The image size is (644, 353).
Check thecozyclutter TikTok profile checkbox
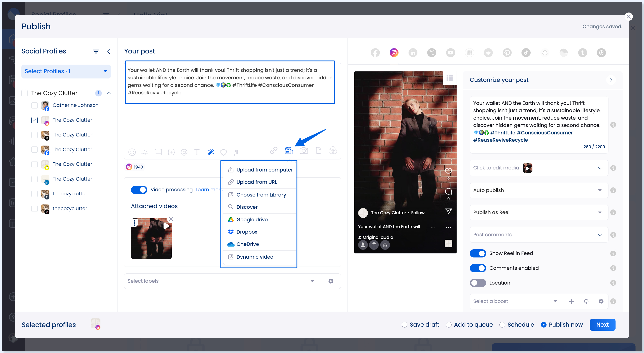(x=35, y=208)
